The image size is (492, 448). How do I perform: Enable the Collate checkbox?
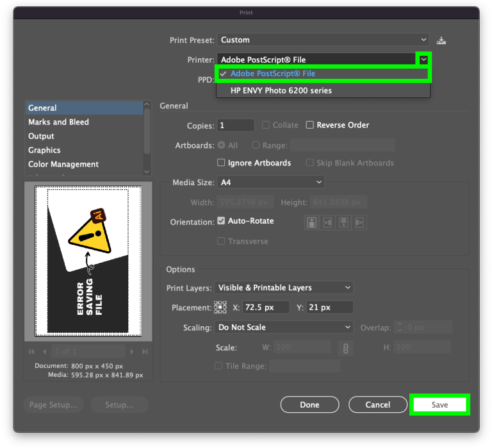[266, 125]
